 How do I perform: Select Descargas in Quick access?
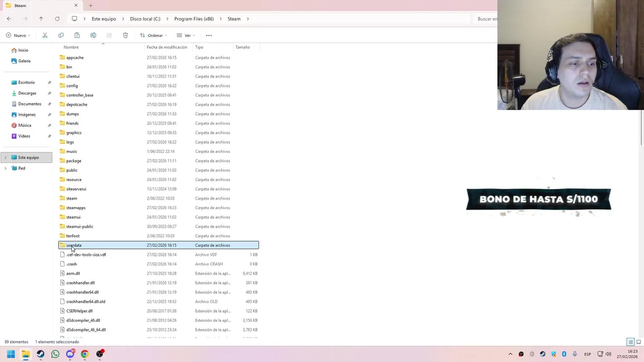27,93
